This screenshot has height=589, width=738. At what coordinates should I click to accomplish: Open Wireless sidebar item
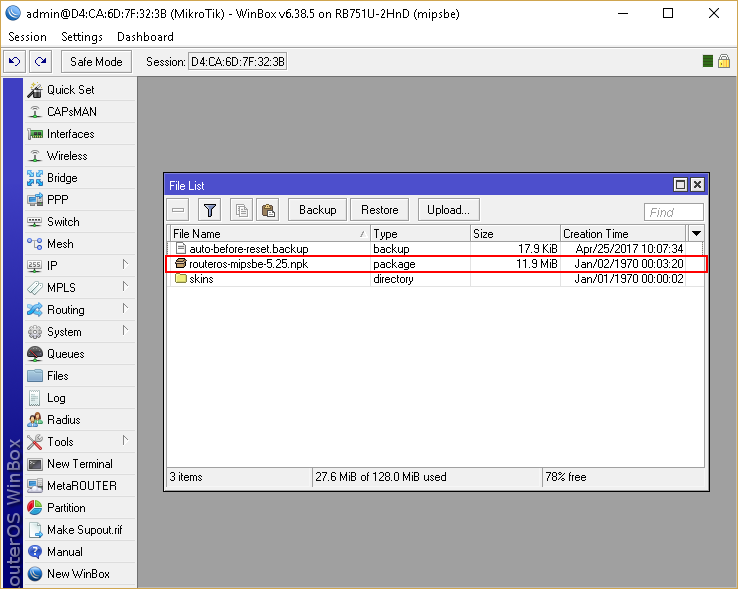[80, 156]
